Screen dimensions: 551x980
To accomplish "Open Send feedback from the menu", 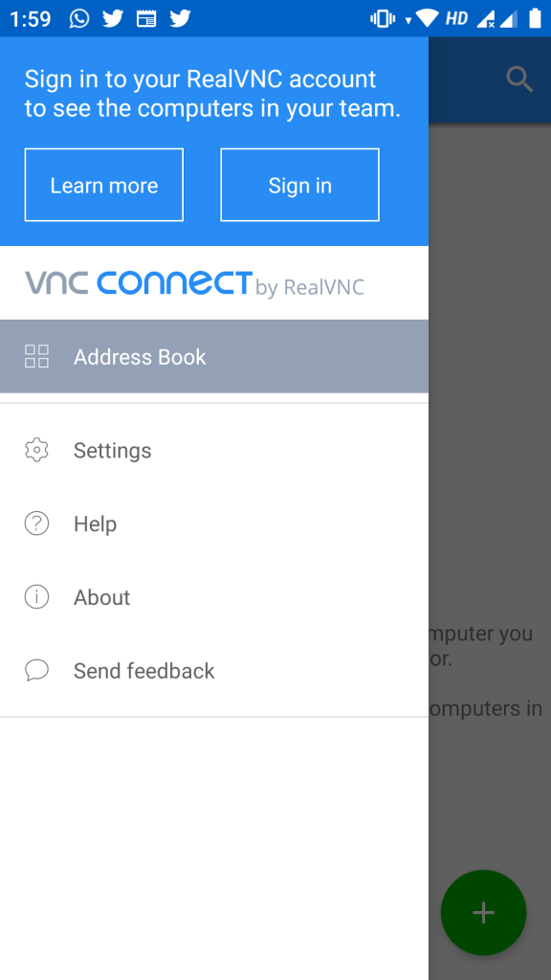I will [x=143, y=670].
